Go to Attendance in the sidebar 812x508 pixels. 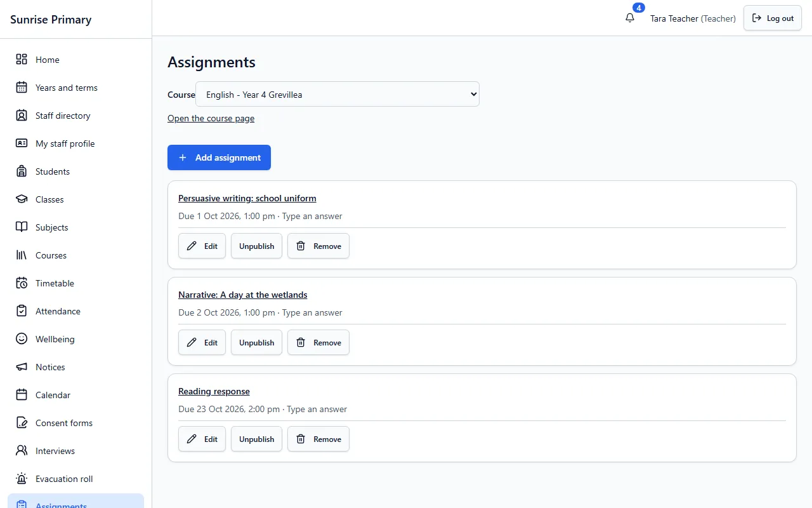[76, 311]
